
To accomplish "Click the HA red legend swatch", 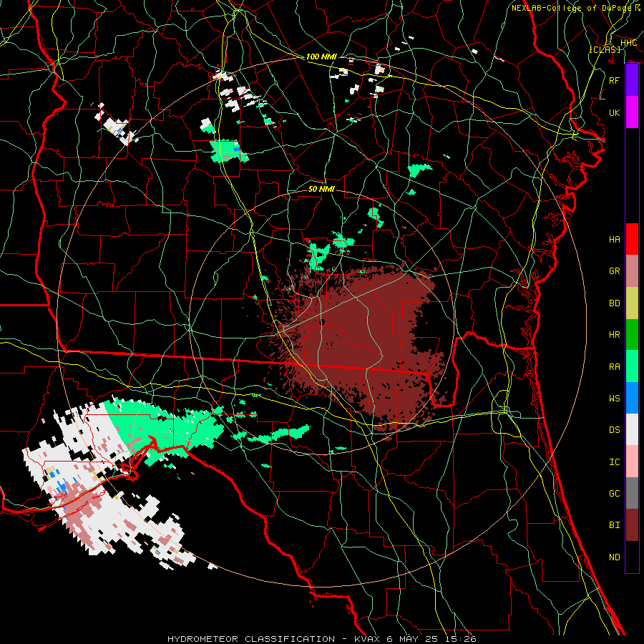I will [x=632, y=239].
